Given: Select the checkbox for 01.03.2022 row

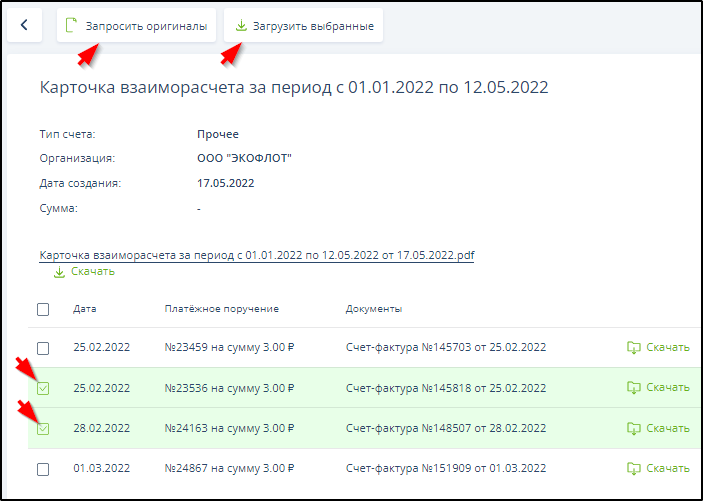Looking at the screenshot, I should tap(43, 469).
